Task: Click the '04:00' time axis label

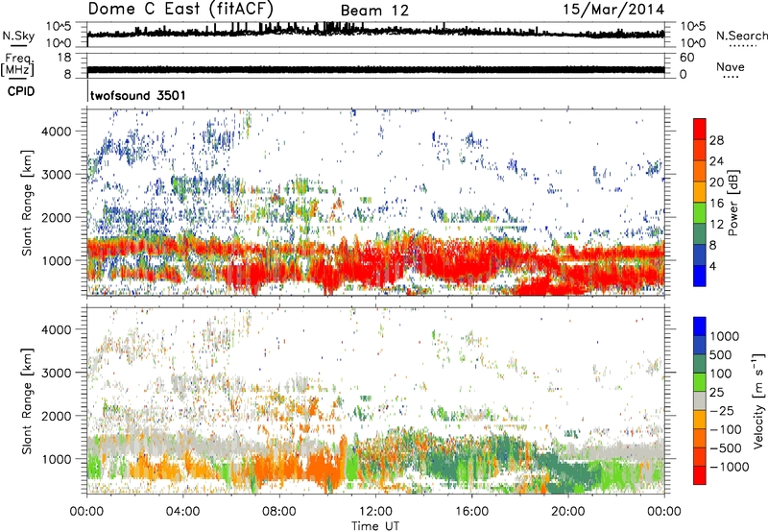Action: [182, 512]
